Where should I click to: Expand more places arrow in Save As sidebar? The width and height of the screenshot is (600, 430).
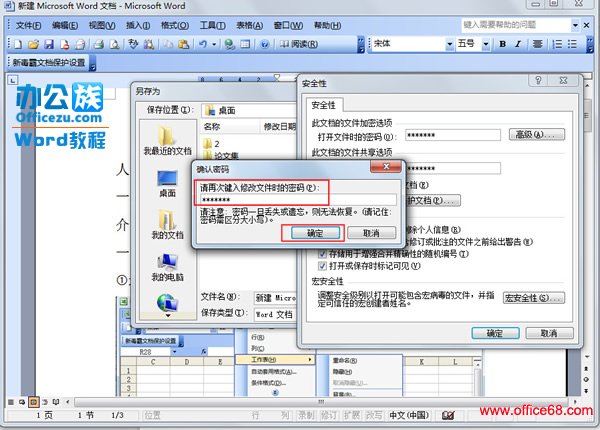pyautogui.click(x=168, y=316)
